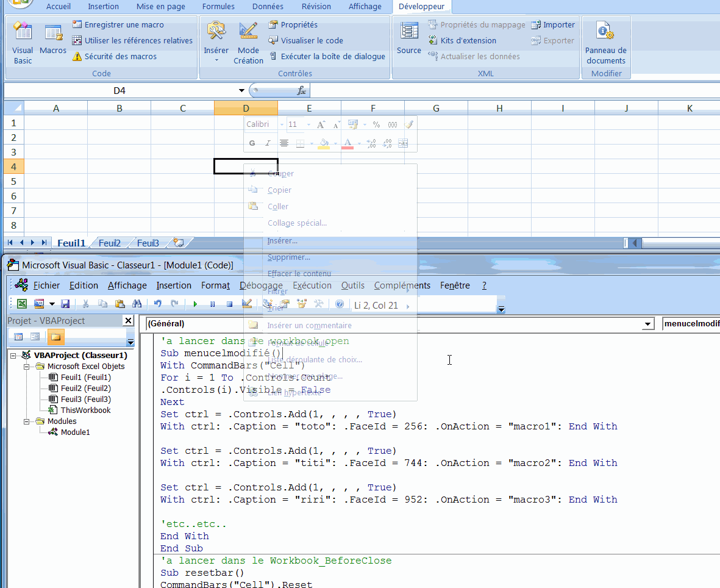Toggle Utiliser les références relatives
The width and height of the screenshot is (720, 588).
[x=132, y=41]
